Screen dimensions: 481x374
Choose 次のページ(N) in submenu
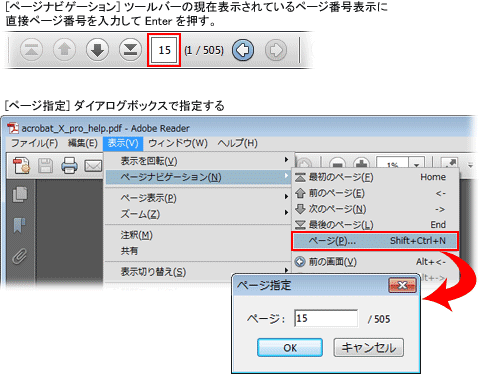375,209
